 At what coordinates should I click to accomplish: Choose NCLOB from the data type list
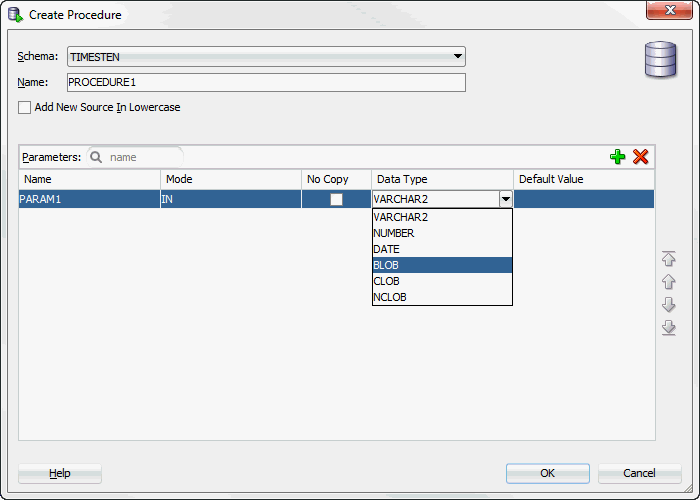tap(442, 297)
